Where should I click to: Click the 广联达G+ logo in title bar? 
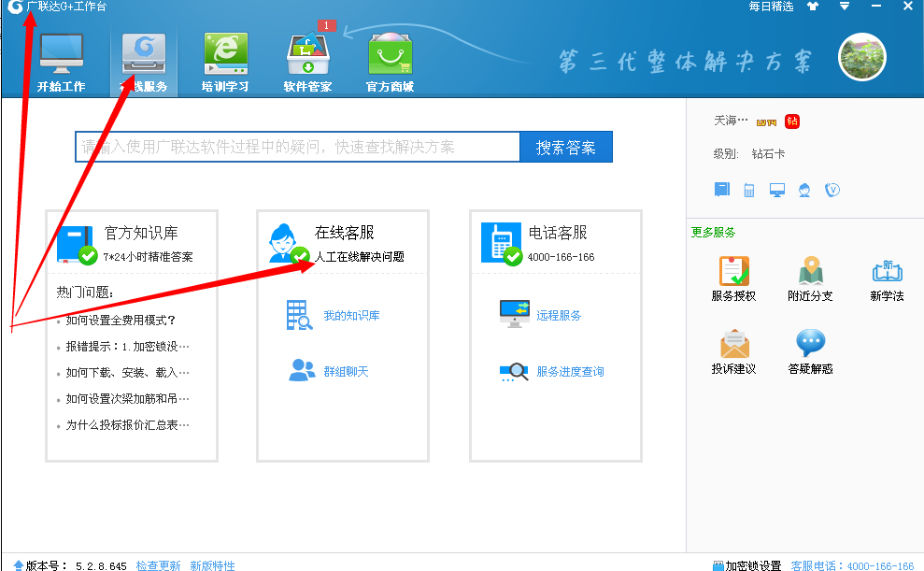point(15,7)
